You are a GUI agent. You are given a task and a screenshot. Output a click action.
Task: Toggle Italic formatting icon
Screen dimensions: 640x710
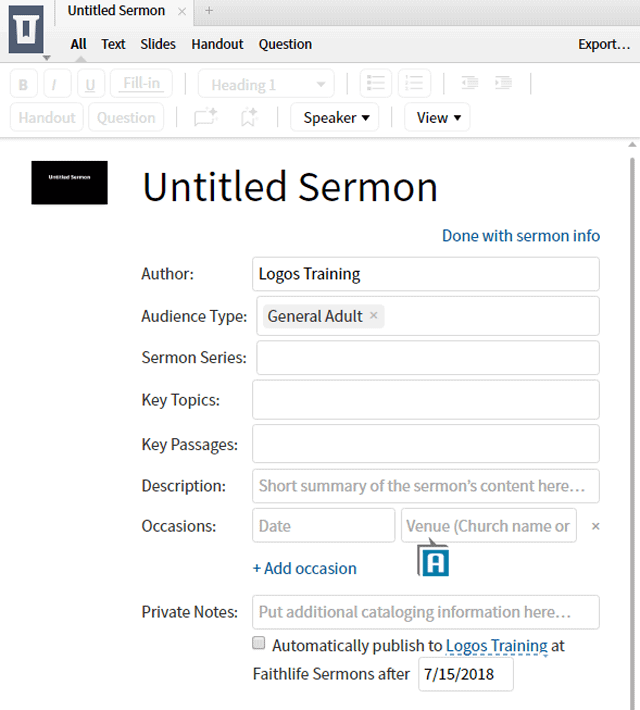[57, 84]
